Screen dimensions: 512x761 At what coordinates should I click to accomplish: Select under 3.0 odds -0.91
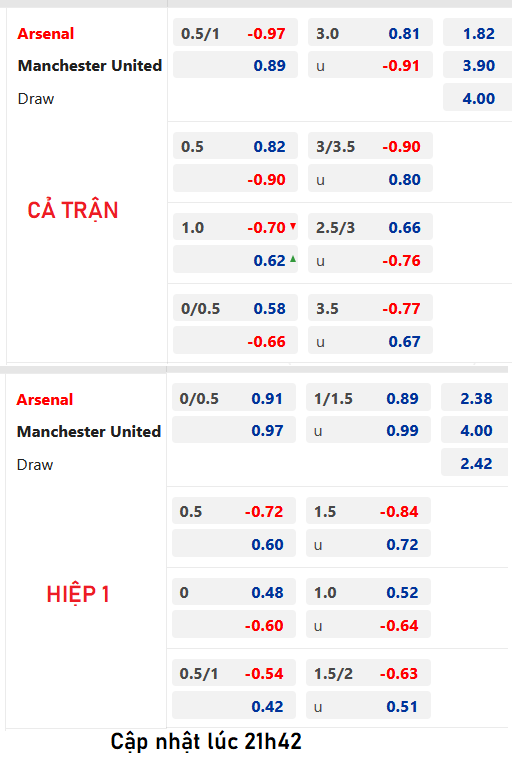370,65
